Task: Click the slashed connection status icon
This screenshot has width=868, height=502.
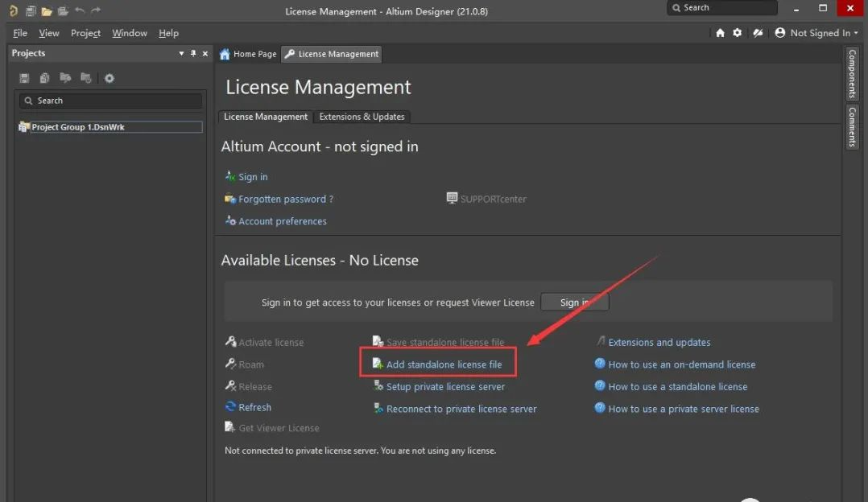Action: [x=758, y=33]
